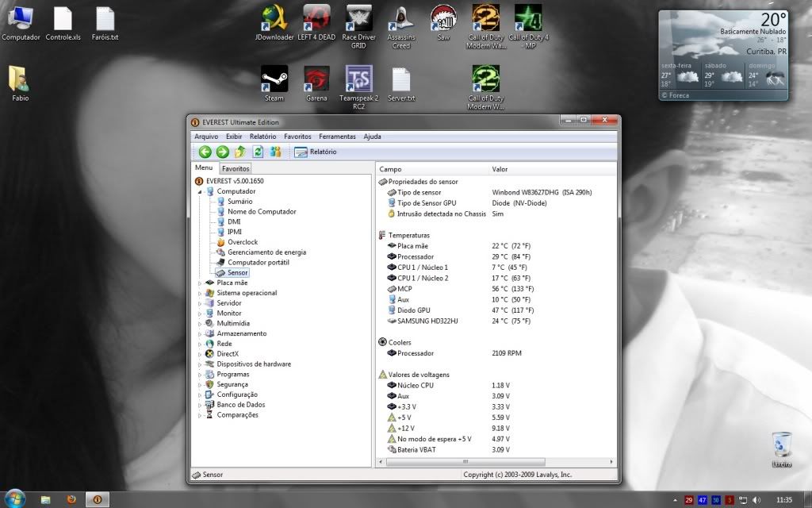Click the users icon in toolbar
The width and height of the screenshot is (812, 508).
275,152
